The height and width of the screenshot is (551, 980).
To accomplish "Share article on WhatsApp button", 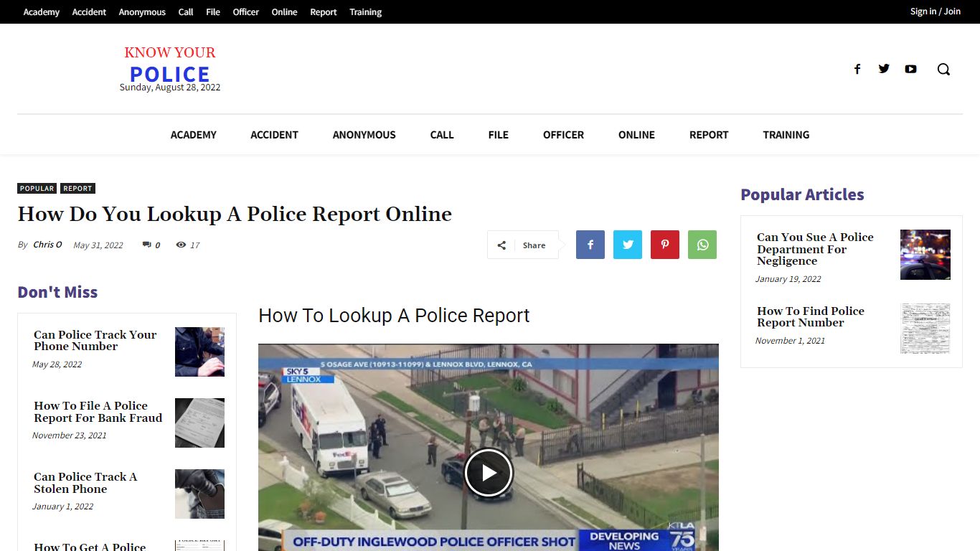I will pyautogui.click(x=702, y=245).
